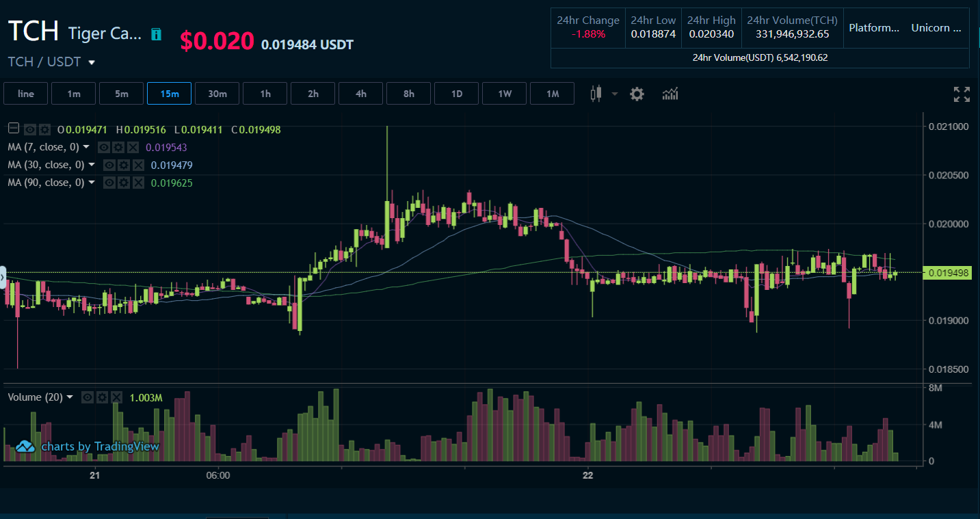Hide the main price series with eye icon
This screenshot has width=980, height=519.
30,129
